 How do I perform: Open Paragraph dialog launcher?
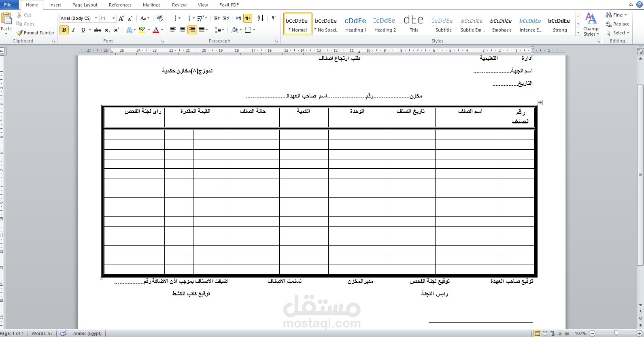pos(277,41)
